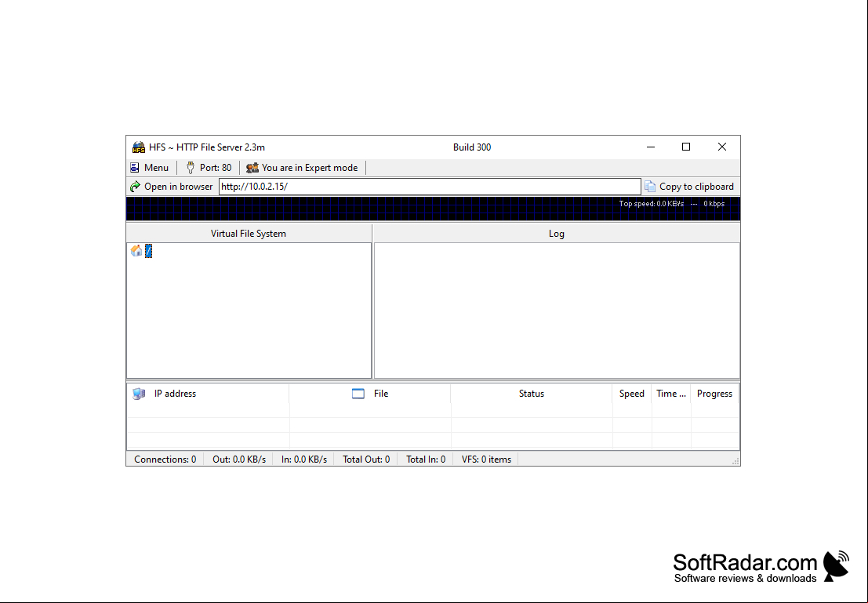Click the Top speed graph readout
The height and width of the screenshot is (603, 868).
pos(671,204)
